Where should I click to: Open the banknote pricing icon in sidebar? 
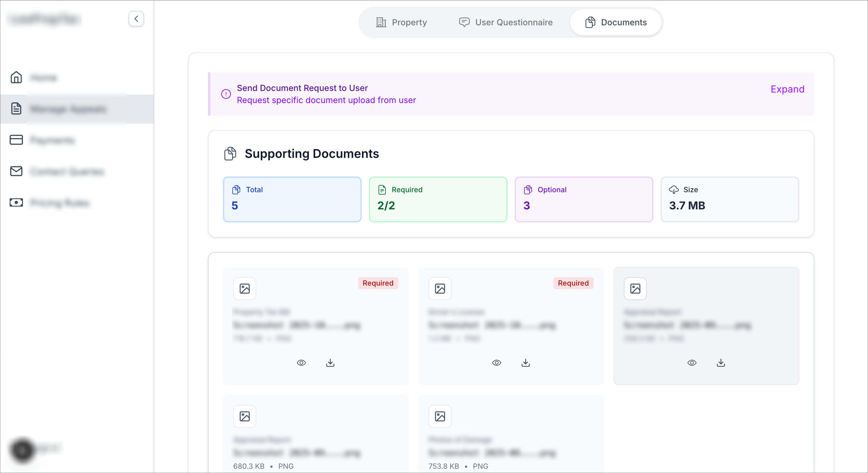tap(16, 202)
